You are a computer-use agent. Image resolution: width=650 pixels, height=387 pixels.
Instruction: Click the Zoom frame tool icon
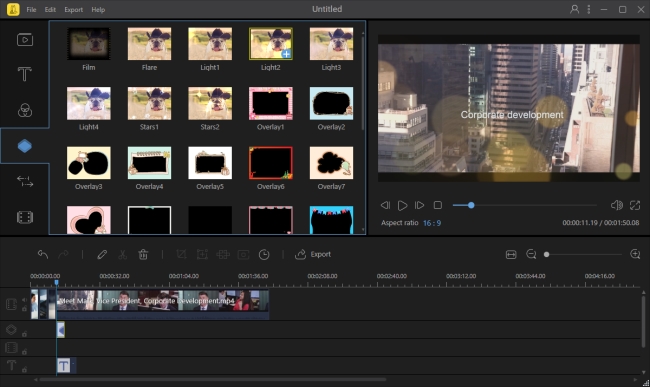[202, 254]
